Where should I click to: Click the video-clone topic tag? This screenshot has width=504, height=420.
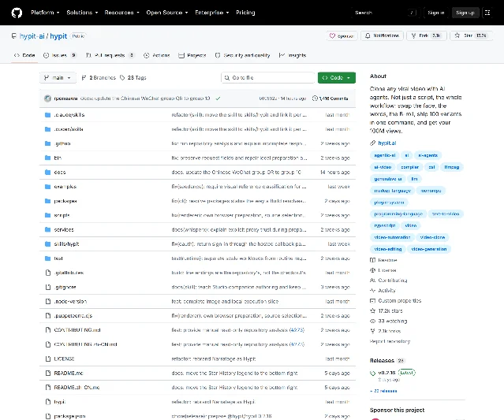tap(432, 237)
